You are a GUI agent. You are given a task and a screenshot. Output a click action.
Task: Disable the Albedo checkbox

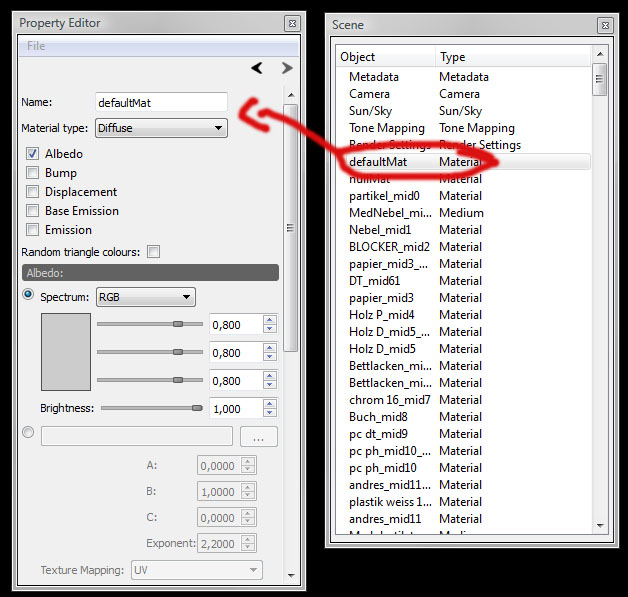(33, 154)
